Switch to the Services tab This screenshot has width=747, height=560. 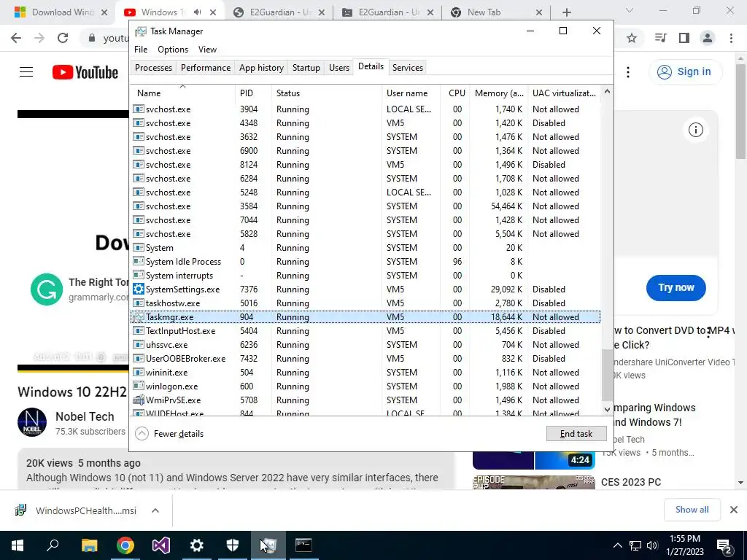(407, 68)
